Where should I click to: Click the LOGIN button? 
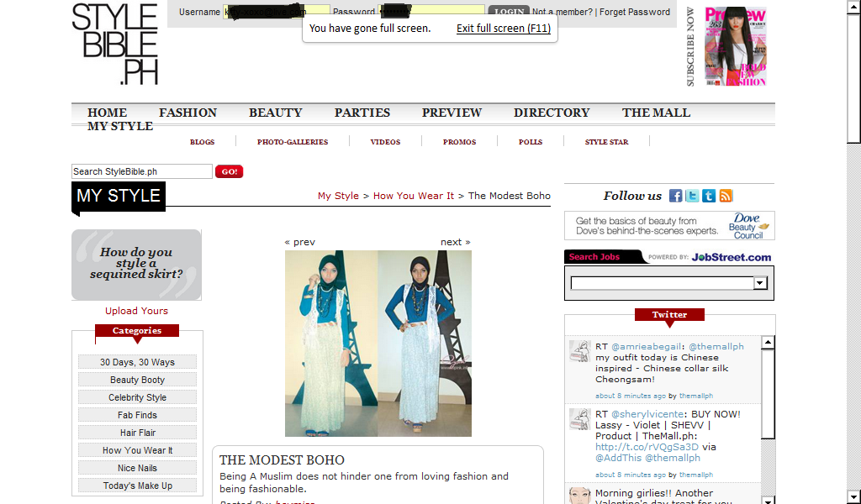[x=509, y=10]
